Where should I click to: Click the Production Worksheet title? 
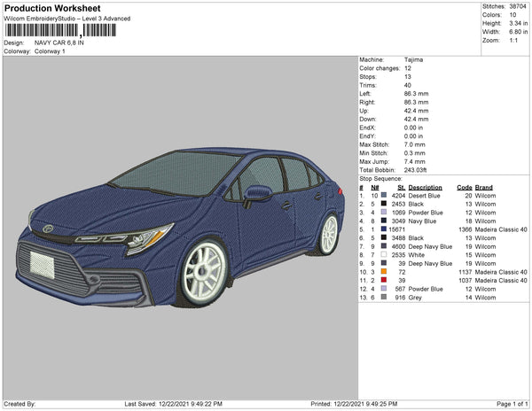[x=51, y=8]
